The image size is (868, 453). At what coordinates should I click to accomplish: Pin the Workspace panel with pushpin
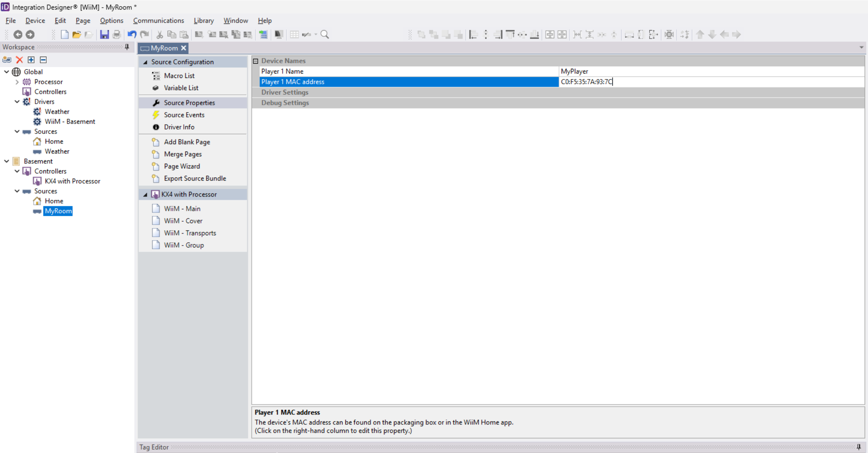pos(127,47)
